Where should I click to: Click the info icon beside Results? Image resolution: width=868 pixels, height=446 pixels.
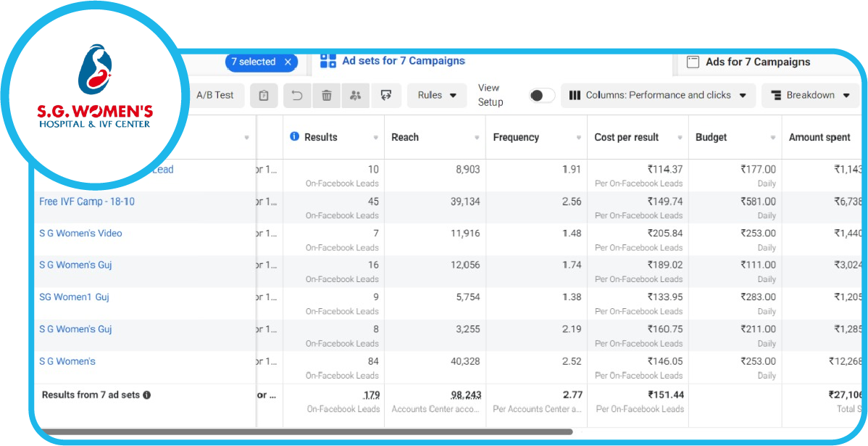(x=295, y=136)
